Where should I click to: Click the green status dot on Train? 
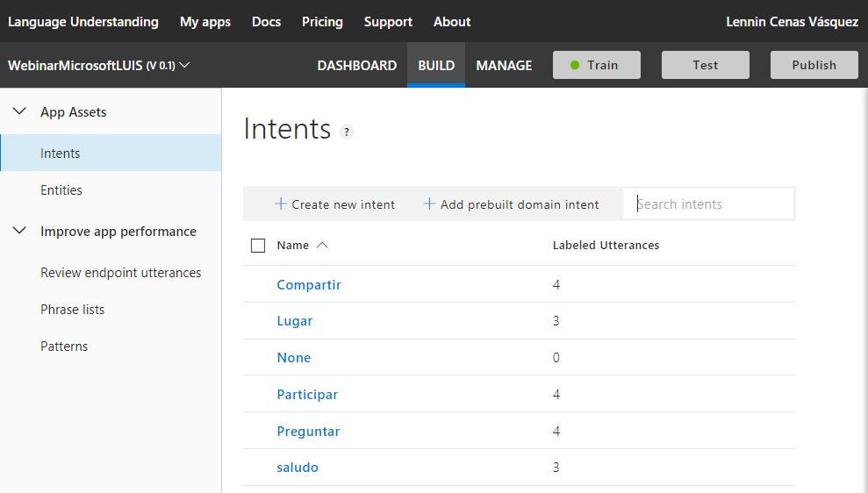coord(575,65)
